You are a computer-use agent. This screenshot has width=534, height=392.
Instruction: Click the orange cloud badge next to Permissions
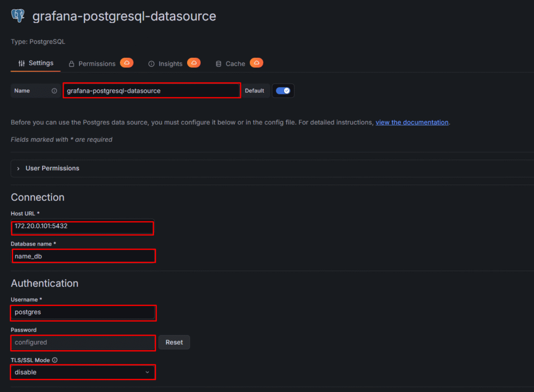(x=127, y=63)
